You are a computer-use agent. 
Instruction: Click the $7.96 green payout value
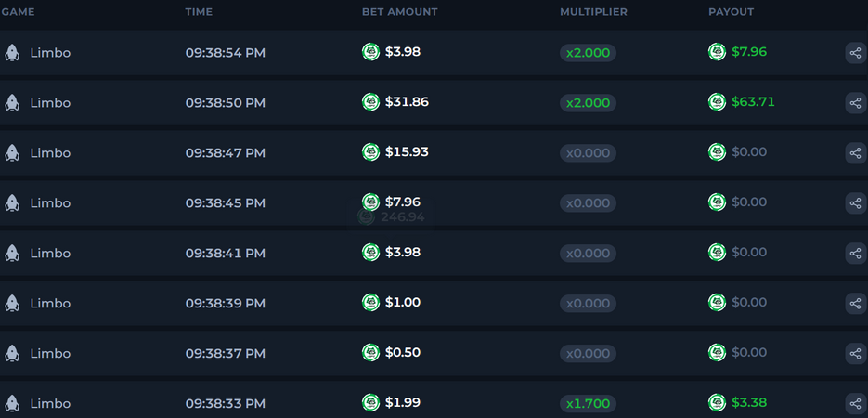click(749, 52)
